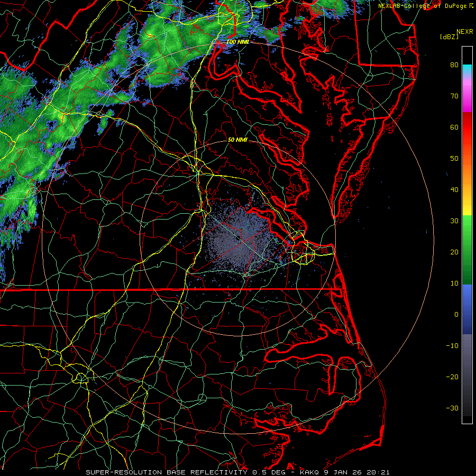The height and width of the screenshot is (476, 476).
Task: Pick the magenta-pink segment of the color bar
Action: (467, 96)
